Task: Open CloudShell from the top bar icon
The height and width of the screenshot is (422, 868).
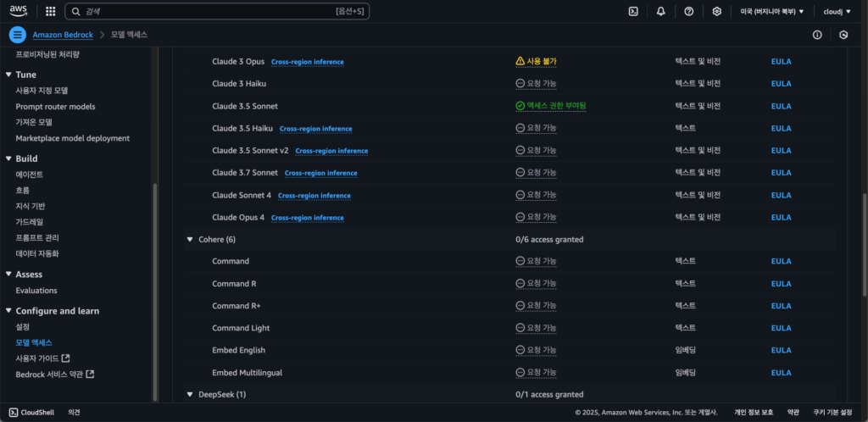Action: [633, 11]
